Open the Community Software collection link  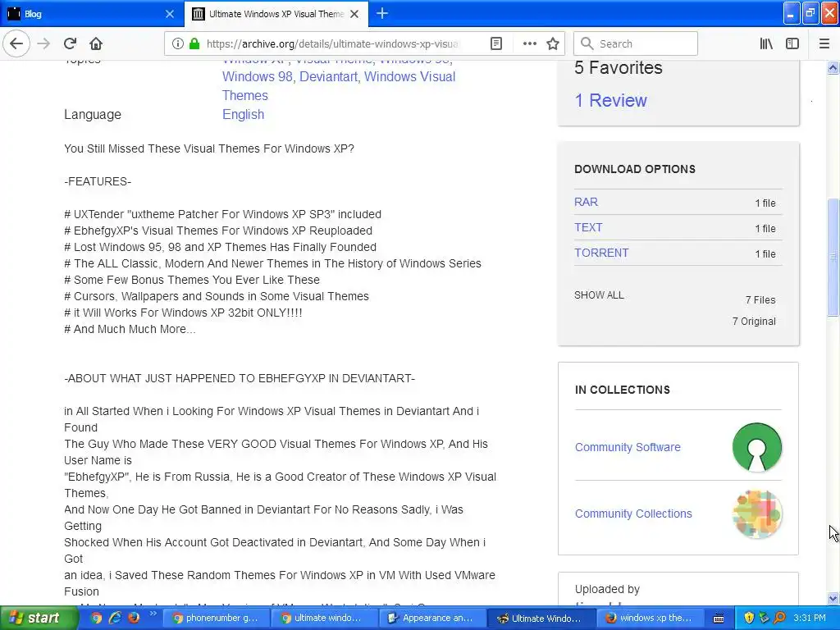coord(628,447)
